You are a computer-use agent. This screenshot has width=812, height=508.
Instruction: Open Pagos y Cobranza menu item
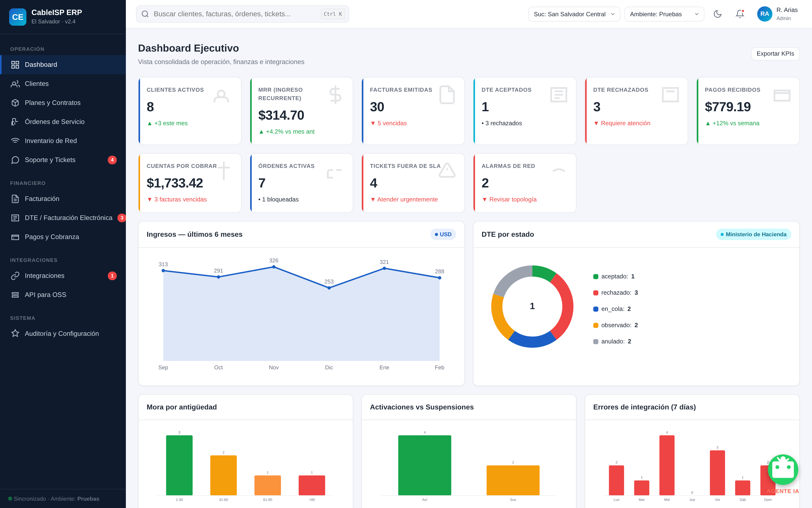point(63,237)
